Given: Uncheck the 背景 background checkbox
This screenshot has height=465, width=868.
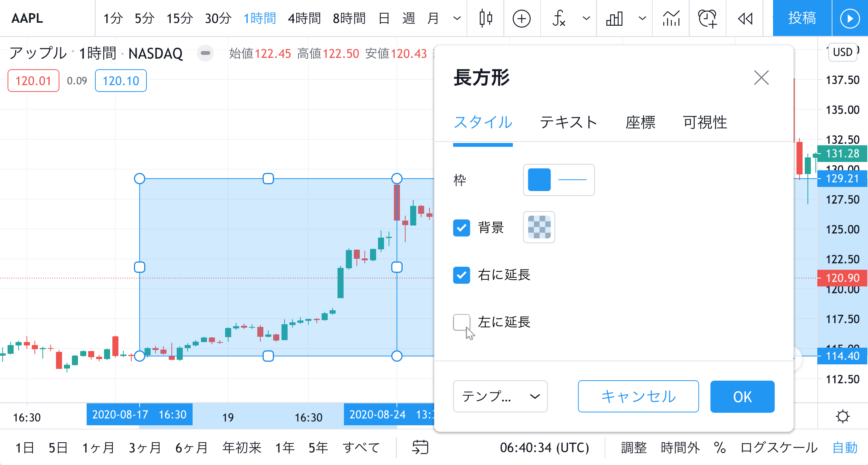Looking at the screenshot, I should tap(462, 228).
